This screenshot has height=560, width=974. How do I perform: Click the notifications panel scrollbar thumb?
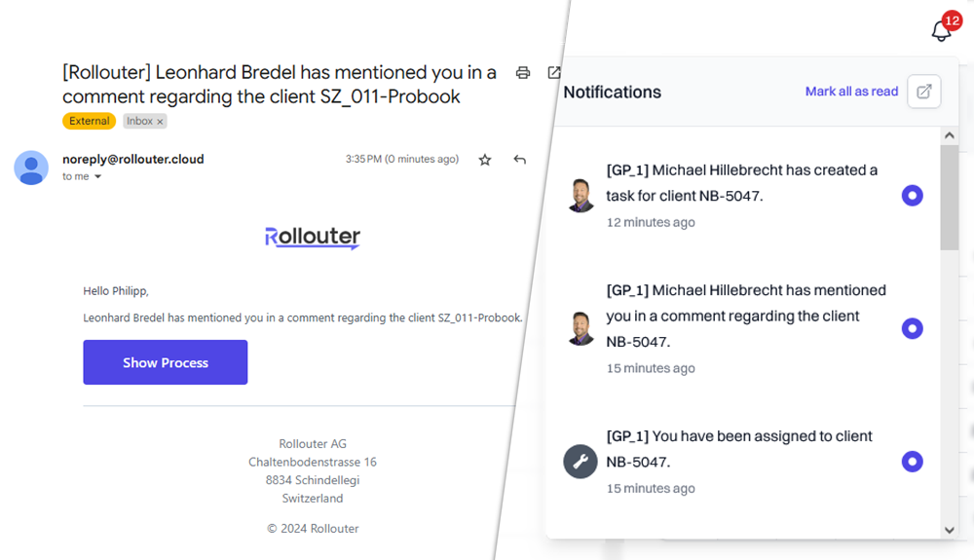coord(949,198)
